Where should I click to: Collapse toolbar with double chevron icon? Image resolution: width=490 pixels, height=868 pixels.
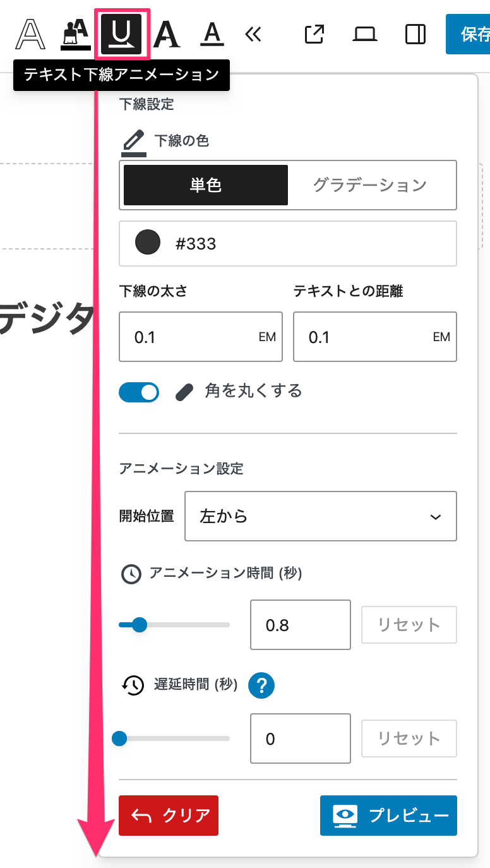pyautogui.click(x=253, y=34)
